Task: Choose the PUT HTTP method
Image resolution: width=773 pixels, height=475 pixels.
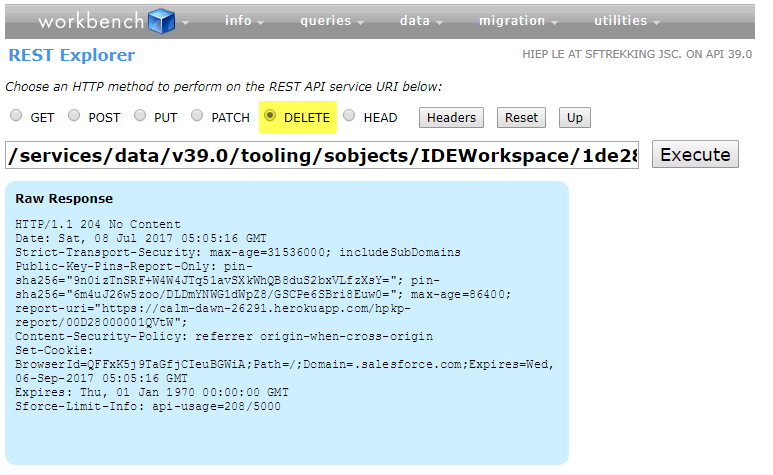Action: 139,116
